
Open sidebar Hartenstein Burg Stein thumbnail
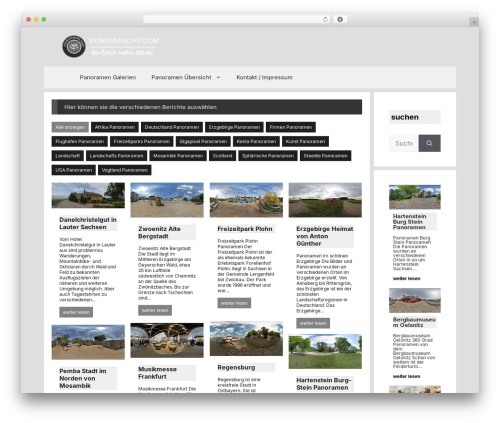coord(415,197)
